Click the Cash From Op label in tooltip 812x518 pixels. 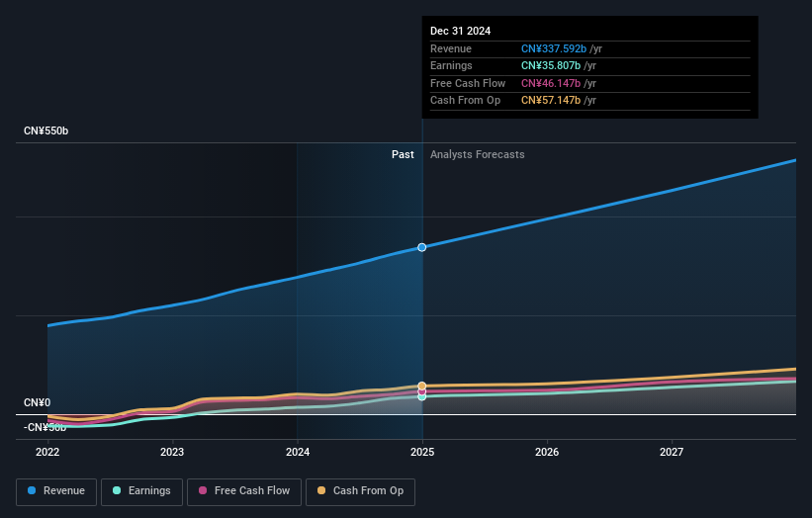coord(465,101)
